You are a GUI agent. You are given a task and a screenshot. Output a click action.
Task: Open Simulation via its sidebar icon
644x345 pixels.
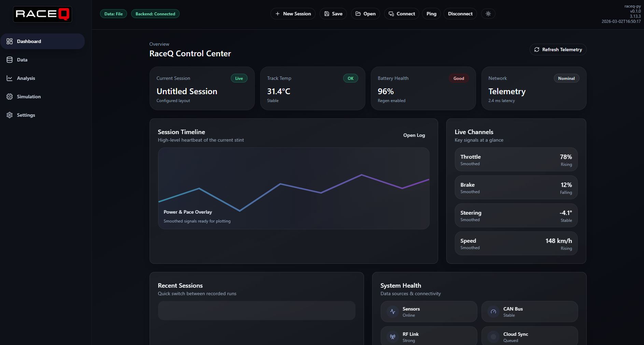click(x=9, y=97)
